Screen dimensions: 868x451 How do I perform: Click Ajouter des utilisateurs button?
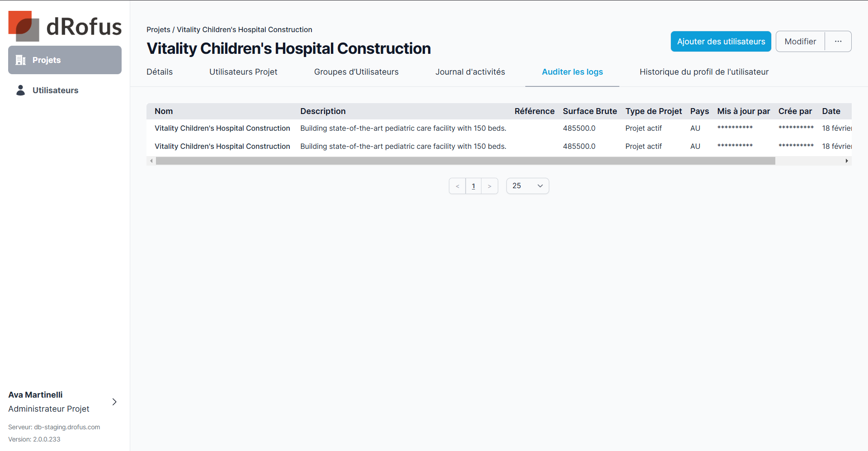(x=721, y=42)
